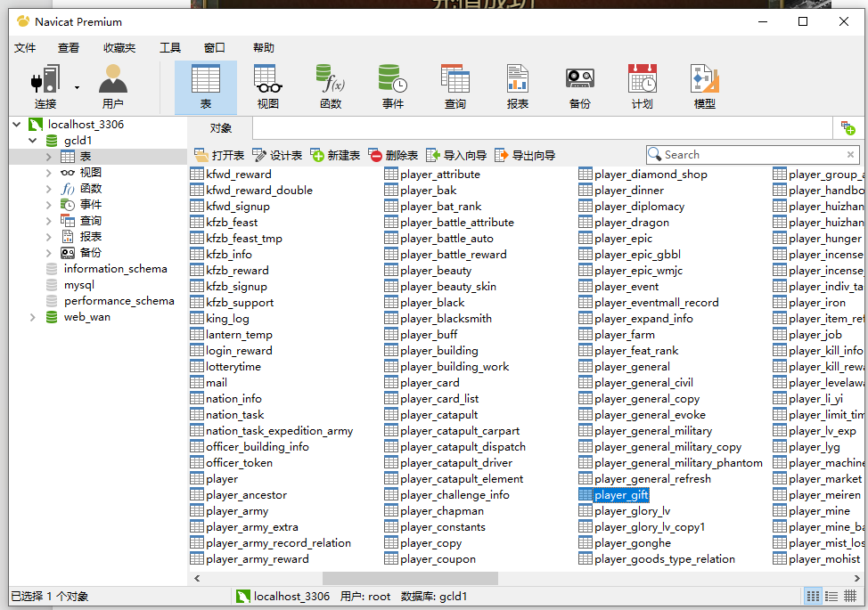This screenshot has width=868, height=610.
Task: Click the horizontal scrollbar thumb in table list
Action: [410, 578]
